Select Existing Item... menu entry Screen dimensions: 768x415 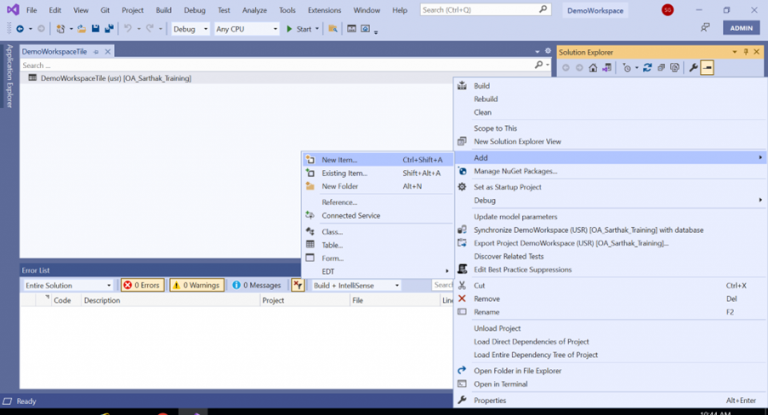coord(376,173)
